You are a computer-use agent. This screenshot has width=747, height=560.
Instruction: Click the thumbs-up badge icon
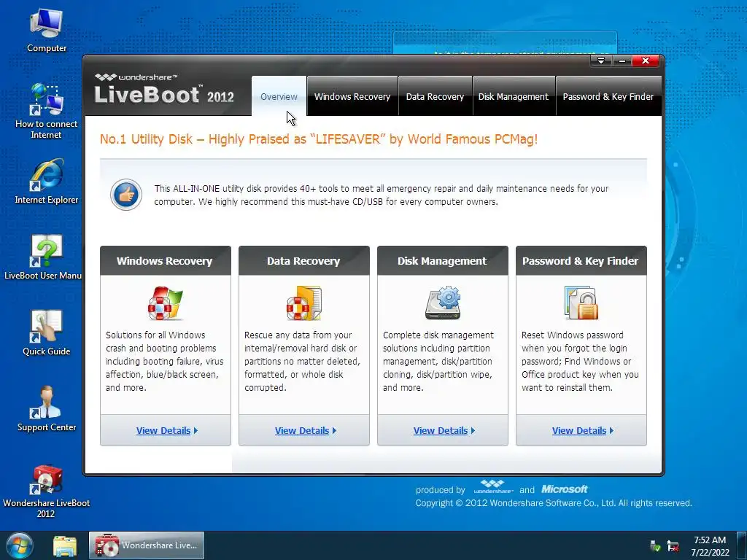tap(125, 195)
